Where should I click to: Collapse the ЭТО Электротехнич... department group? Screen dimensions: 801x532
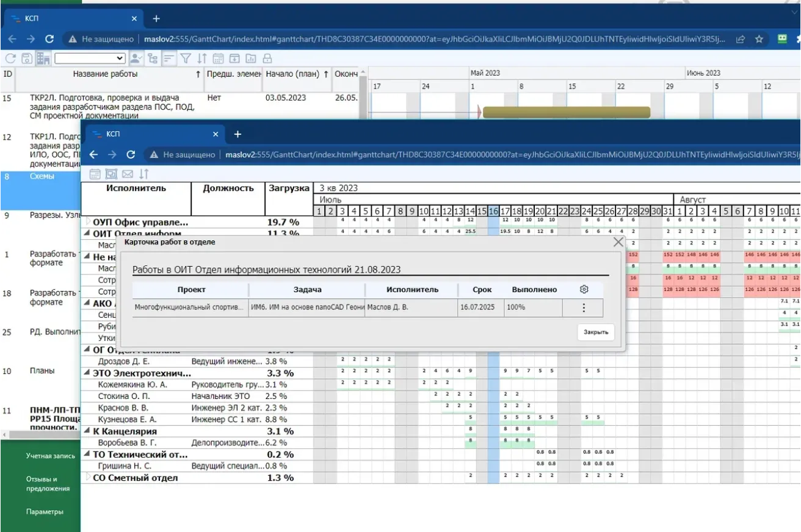(87, 373)
